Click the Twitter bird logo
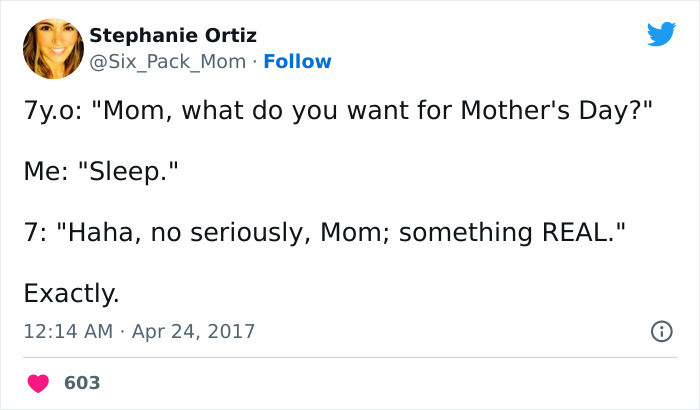700x410 pixels. click(661, 34)
